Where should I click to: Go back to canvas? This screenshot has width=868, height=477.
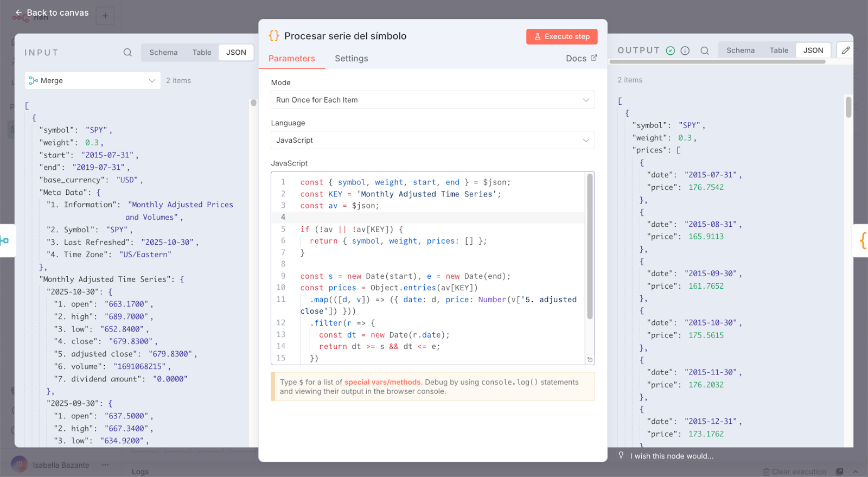(52, 12)
